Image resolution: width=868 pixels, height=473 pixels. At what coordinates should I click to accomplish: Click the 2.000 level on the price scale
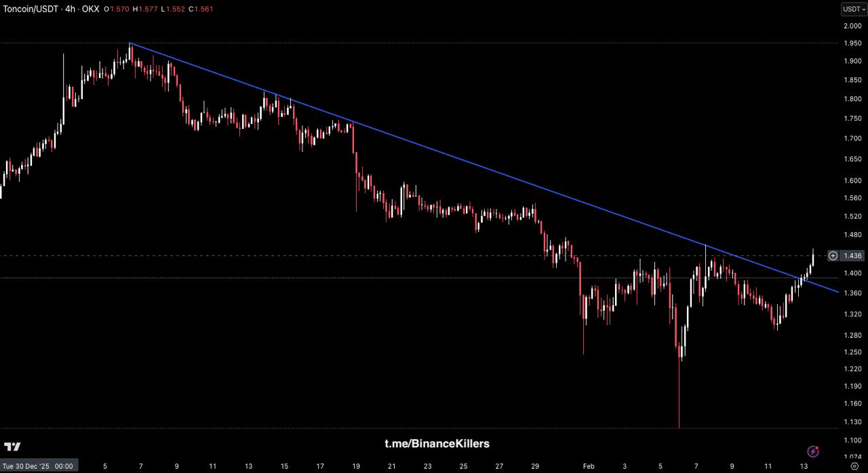[852, 26]
